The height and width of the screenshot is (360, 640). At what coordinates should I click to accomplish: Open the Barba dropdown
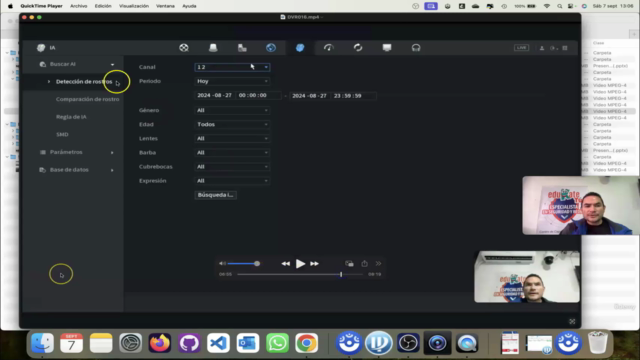[232, 153]
